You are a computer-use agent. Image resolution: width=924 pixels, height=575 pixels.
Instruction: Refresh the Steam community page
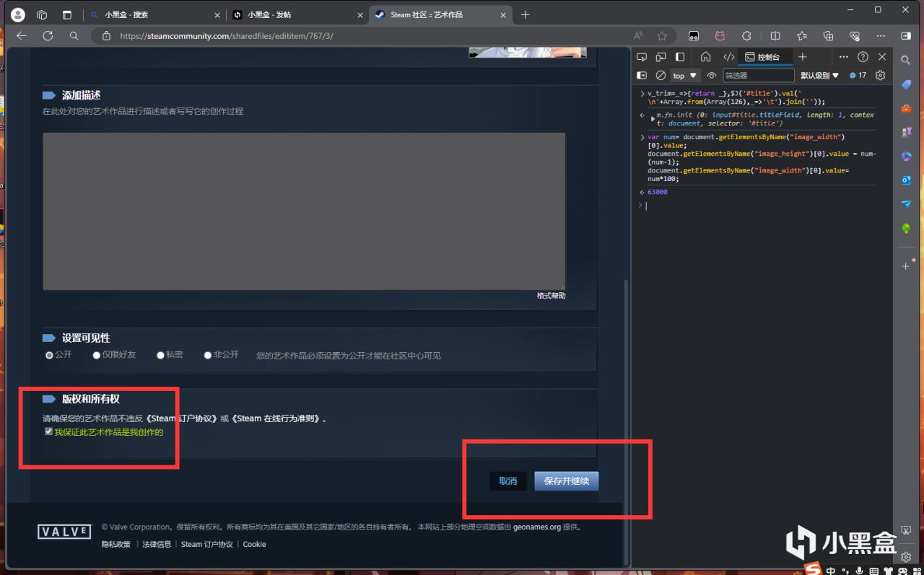(x=48, y=35)
